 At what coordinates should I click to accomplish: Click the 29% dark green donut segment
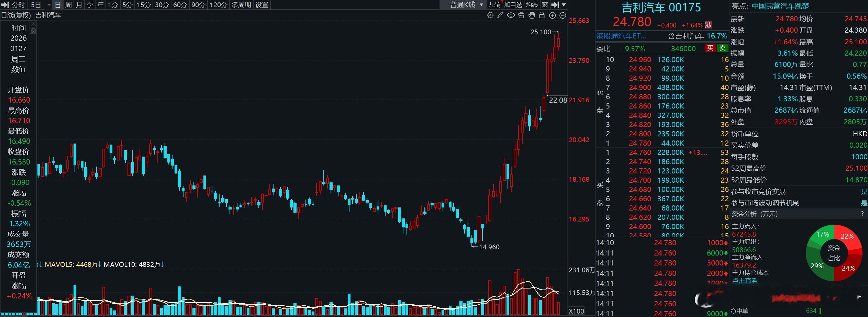tap(817, 266)
